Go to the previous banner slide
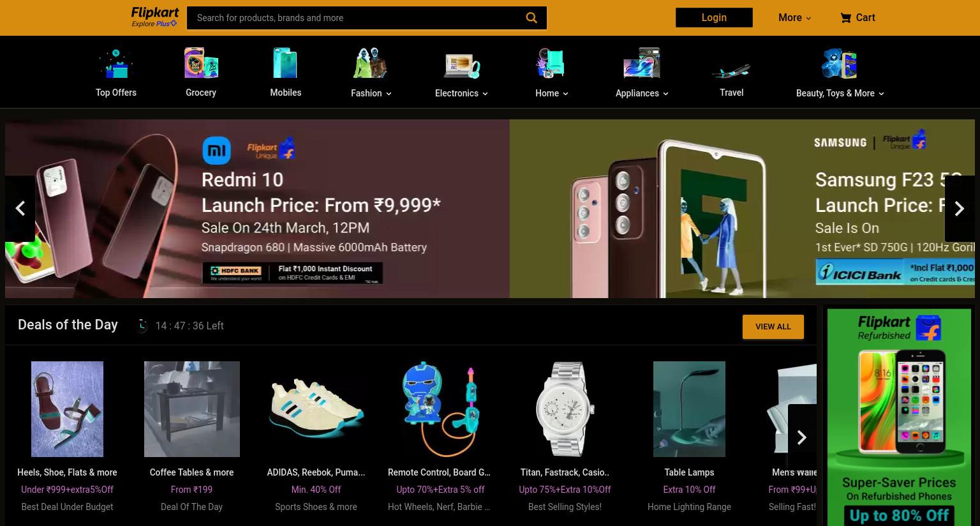 pyautogui.click(x=20, y=209)
